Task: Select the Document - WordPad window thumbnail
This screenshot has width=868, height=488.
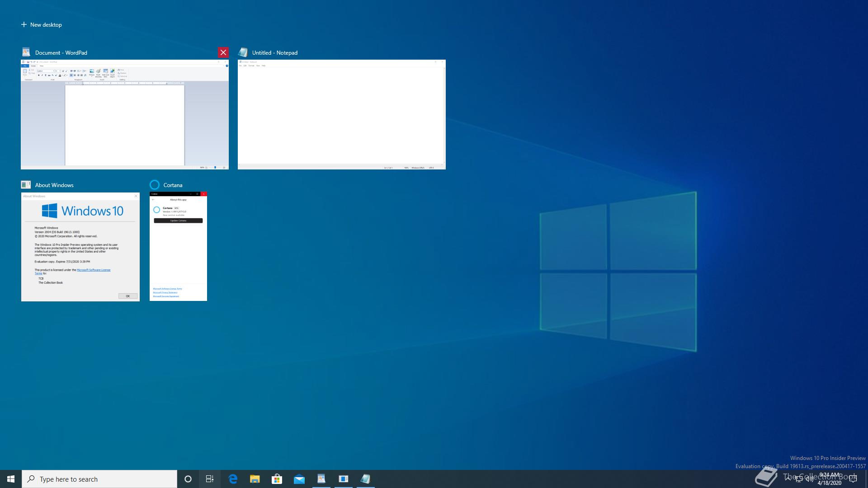Action: coord(125,114)
